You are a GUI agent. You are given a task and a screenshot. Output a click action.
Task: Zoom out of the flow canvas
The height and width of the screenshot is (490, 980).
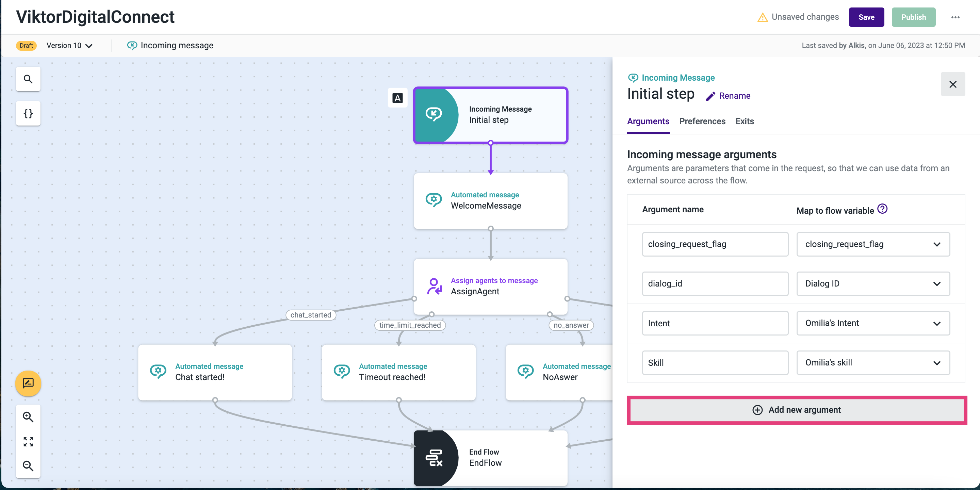coord(28,465)
